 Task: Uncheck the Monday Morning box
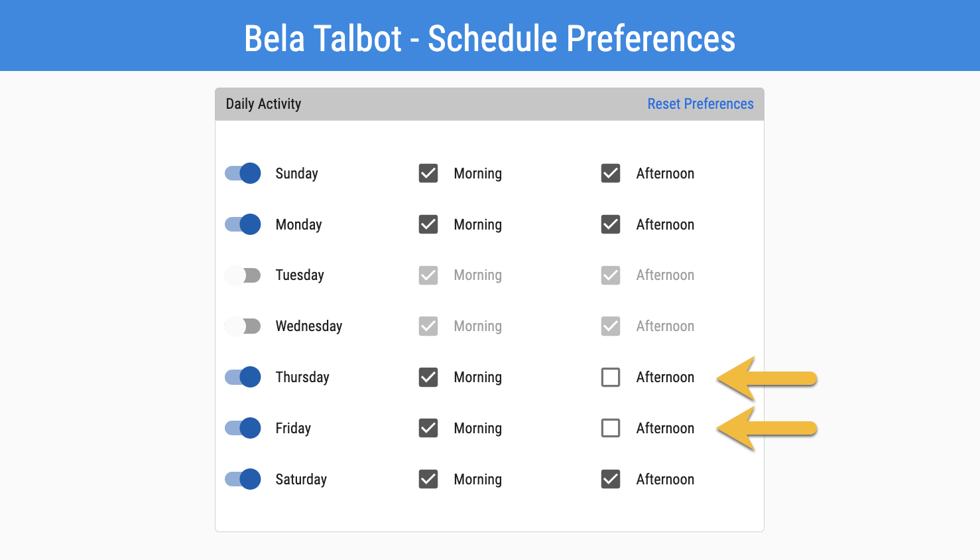(428, 224)
